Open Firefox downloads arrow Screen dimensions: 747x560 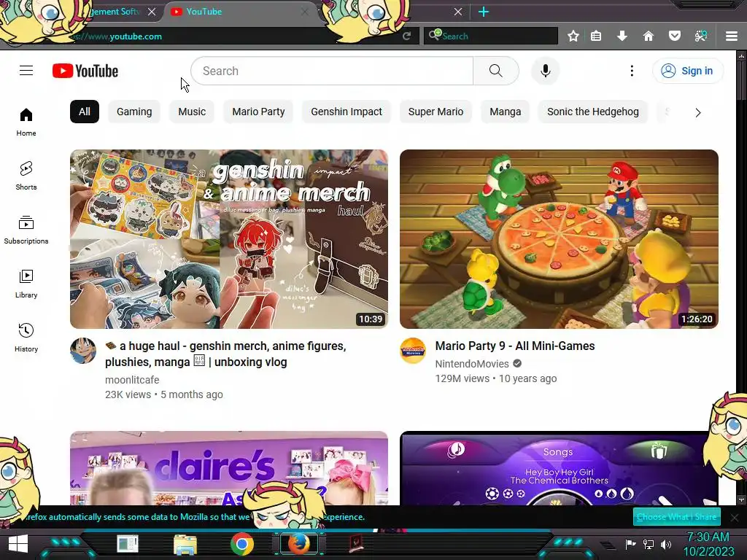click(x=622, y=36)
